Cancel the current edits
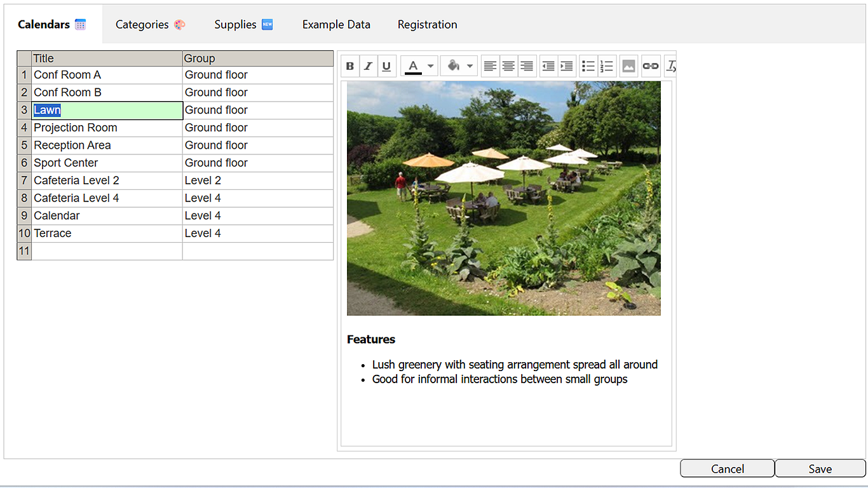 click(727, 468)
